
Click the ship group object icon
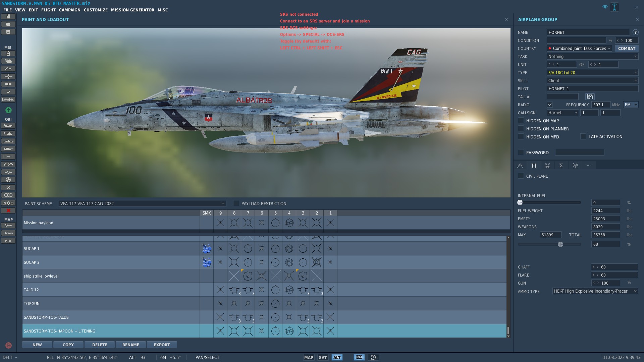[8, 141]
